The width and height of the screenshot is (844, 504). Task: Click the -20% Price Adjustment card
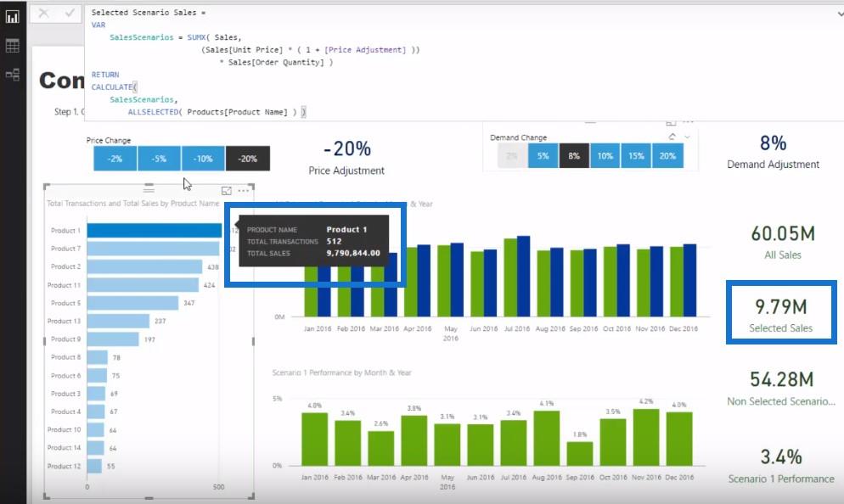point(346,158)
